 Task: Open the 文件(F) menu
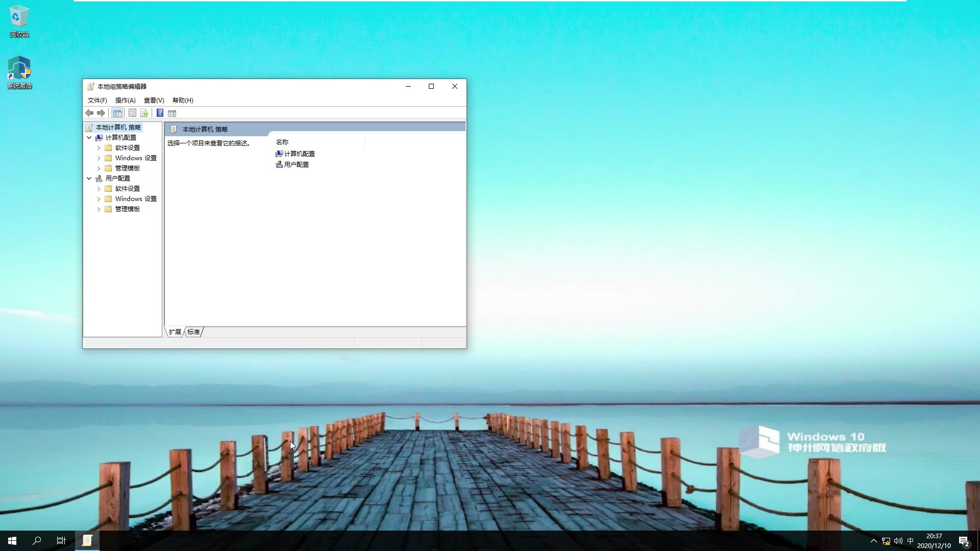coord(97,101)
